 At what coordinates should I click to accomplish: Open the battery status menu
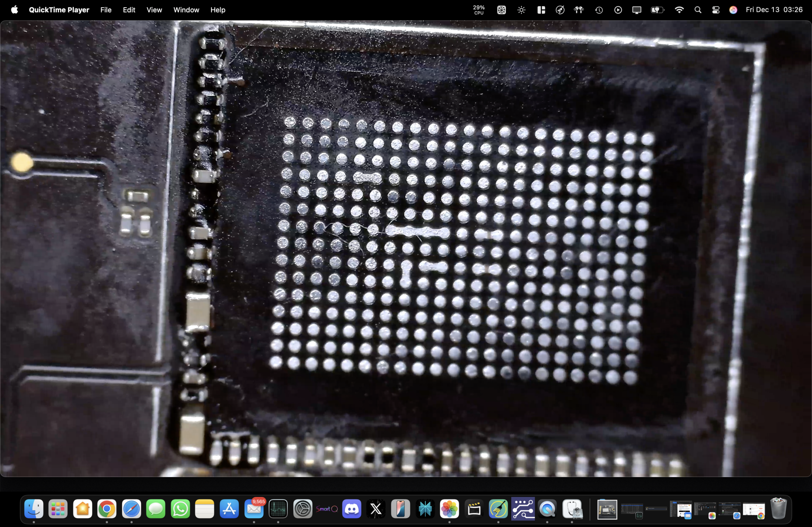tap(657, 10)
